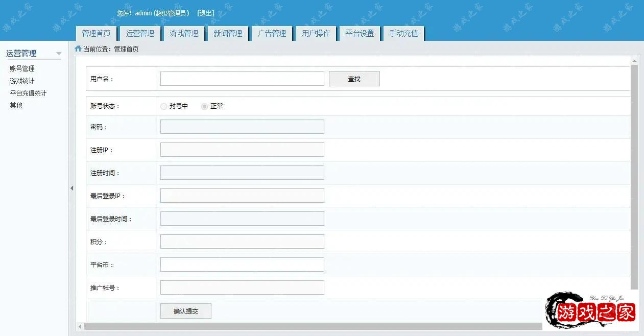Select the 封号中 radio button
Image resolution: width=644 pixels, height=336 pixels.
pyautogui.click(x=163, y=106)
